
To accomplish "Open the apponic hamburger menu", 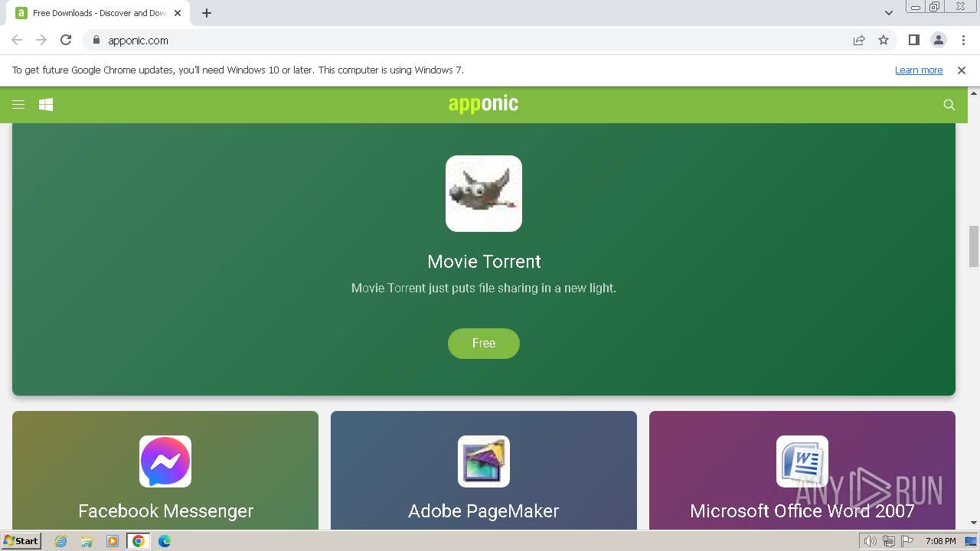I will tap(18, 105).
